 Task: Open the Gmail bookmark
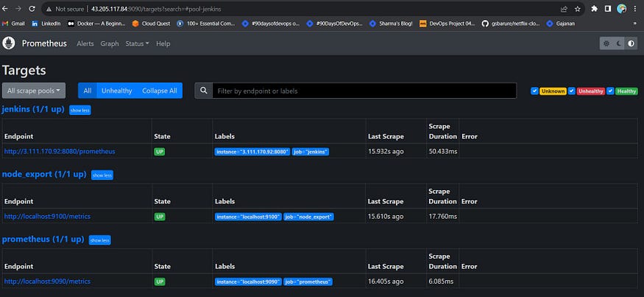tap(13, 24)
